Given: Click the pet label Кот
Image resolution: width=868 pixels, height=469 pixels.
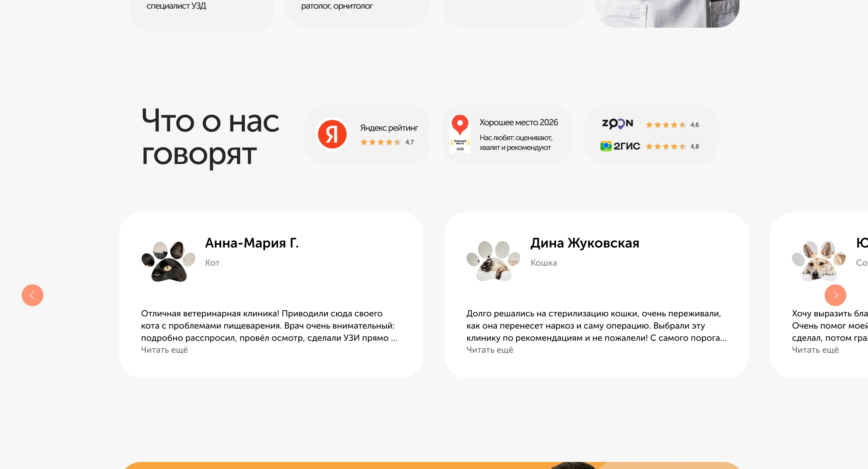Looking at the screenshot, I should pos(212,263).
